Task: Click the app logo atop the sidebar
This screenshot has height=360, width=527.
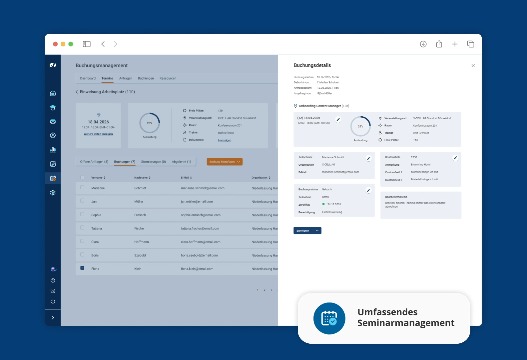Action: tap(53, 65)
